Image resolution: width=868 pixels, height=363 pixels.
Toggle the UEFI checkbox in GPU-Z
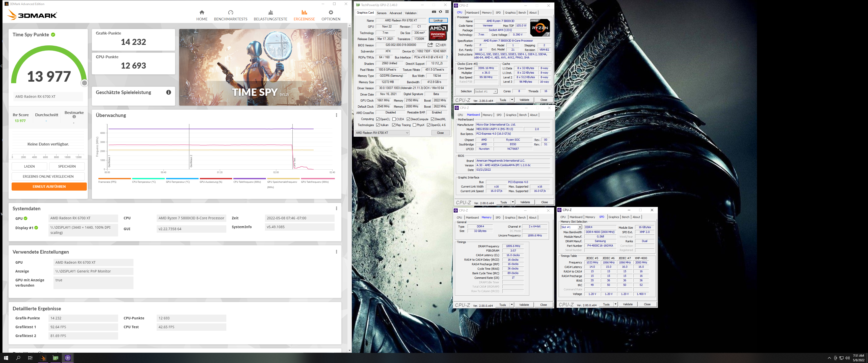pyautogui.click(x=438, y=45)
